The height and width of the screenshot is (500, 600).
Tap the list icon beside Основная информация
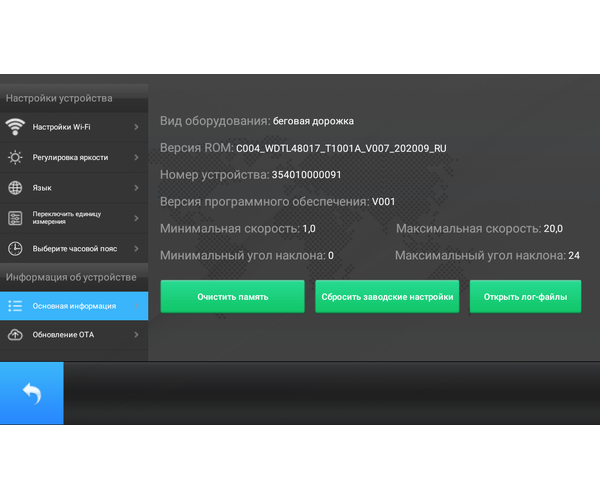15,306
